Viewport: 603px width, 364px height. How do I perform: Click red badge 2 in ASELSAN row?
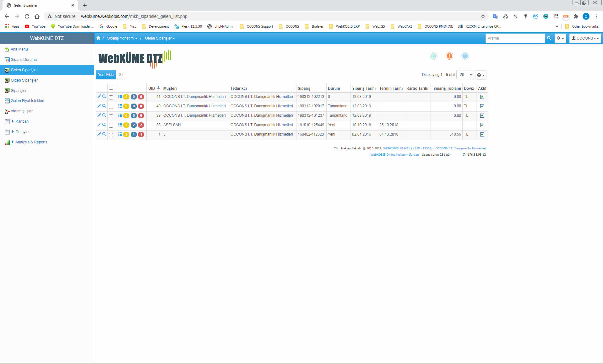pos(141,125)
